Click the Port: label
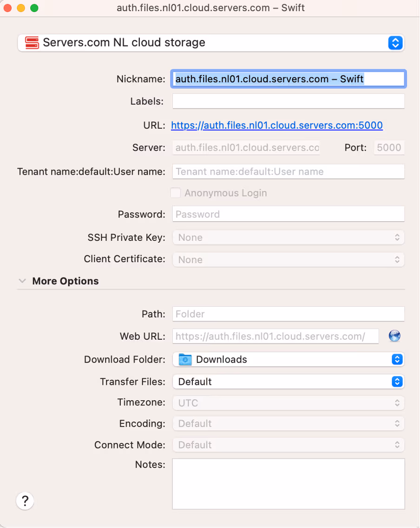 click(355, 147)
